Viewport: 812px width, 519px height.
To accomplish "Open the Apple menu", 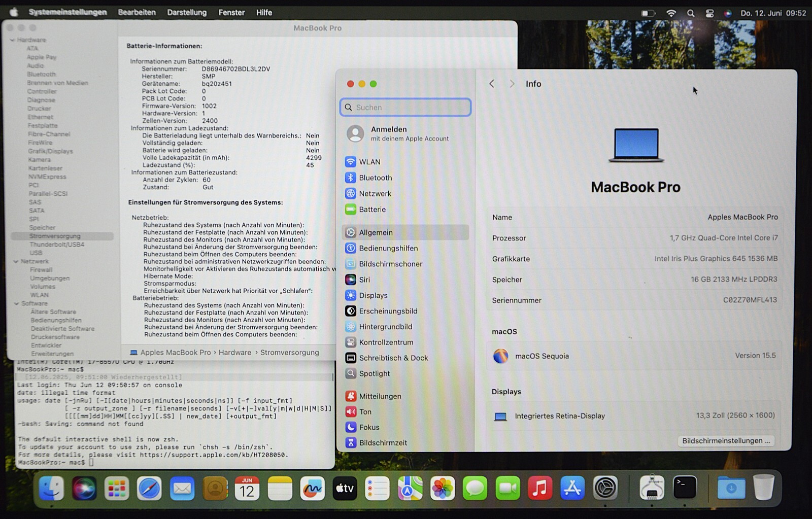I will point(14,12).
